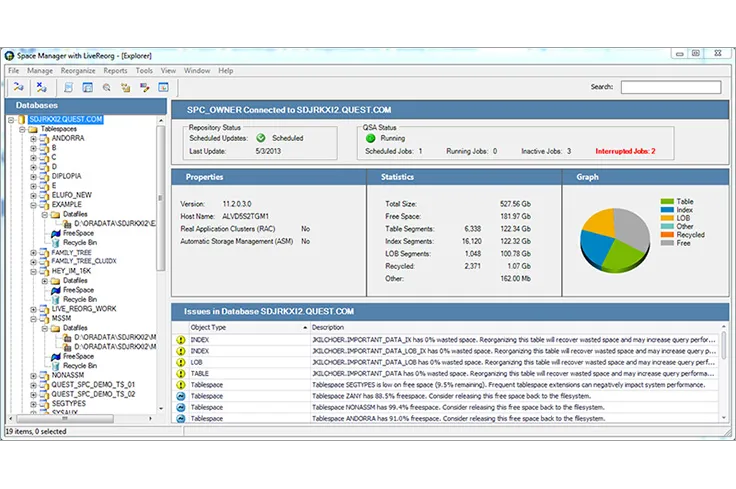Viewport: 736px width, 489px height.
Task: Click the Interrupted Jobs: 2 link
Action: click(x=625, y=151)
